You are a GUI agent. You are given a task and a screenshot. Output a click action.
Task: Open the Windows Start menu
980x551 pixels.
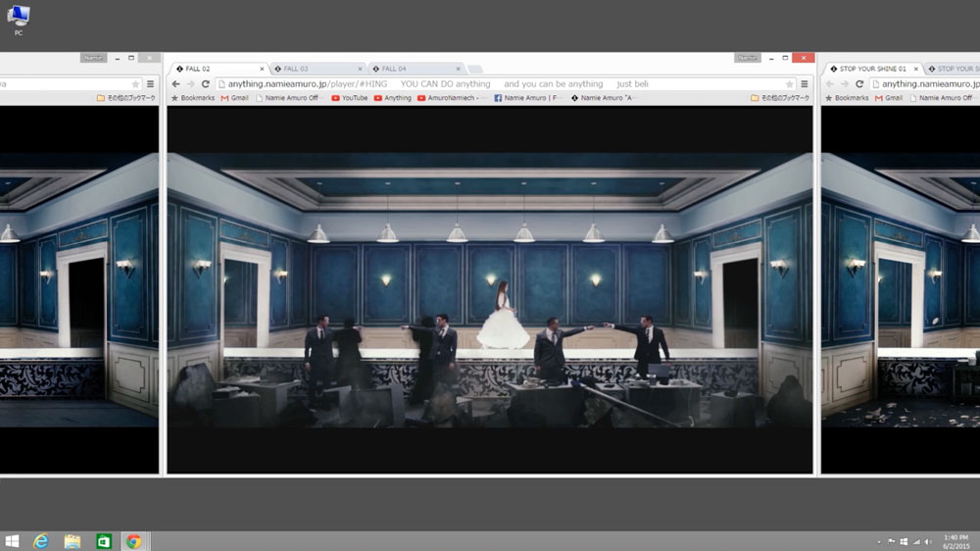point(12,541)
